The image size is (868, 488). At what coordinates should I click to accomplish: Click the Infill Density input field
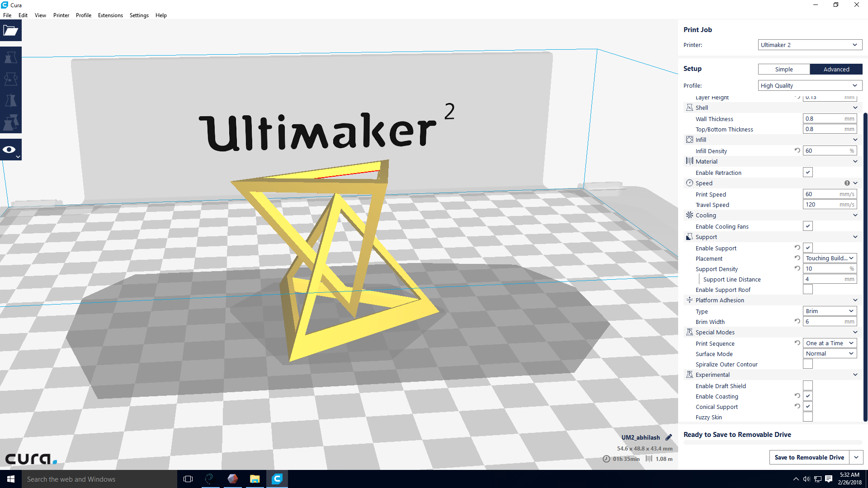click(x=830, y=150)
